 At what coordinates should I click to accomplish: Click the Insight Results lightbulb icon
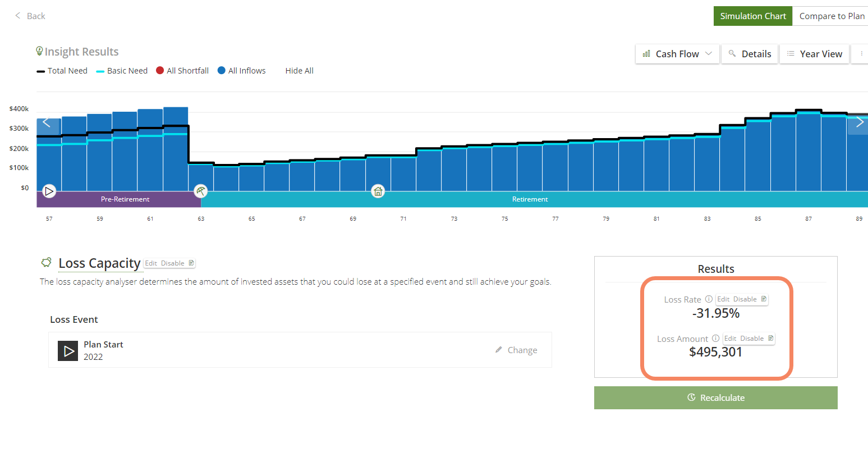[39, 51]
